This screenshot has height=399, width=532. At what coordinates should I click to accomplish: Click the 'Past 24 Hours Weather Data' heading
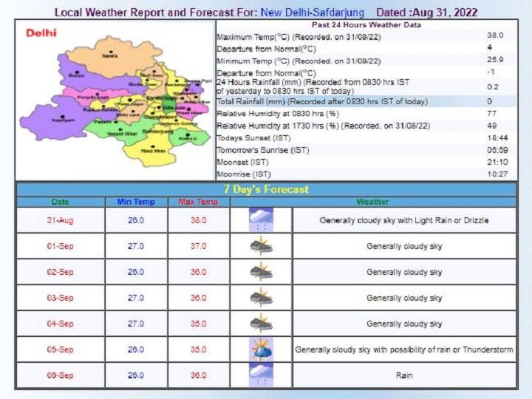[x=366, y=25]
